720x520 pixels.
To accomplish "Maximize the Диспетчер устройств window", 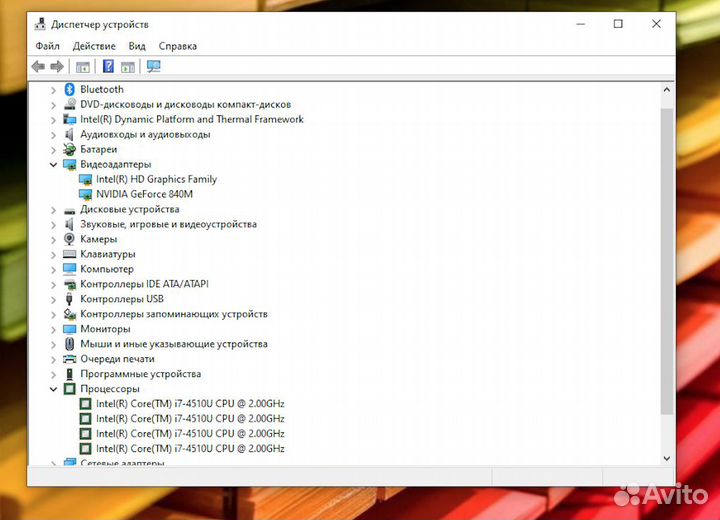I will [619, 24].
